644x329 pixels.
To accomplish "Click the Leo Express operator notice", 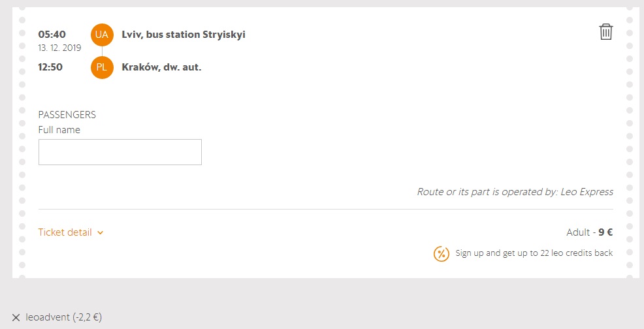I will [515, 192].
